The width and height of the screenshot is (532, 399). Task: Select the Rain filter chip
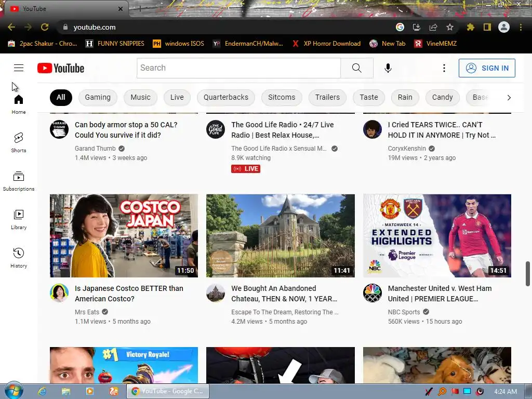405,97
